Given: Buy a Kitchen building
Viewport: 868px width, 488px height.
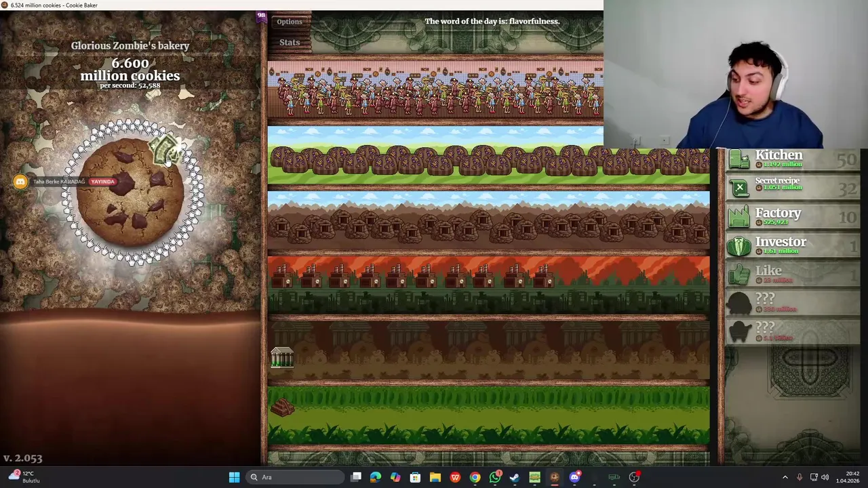Looking at the screenshot, I should [792, 159].
